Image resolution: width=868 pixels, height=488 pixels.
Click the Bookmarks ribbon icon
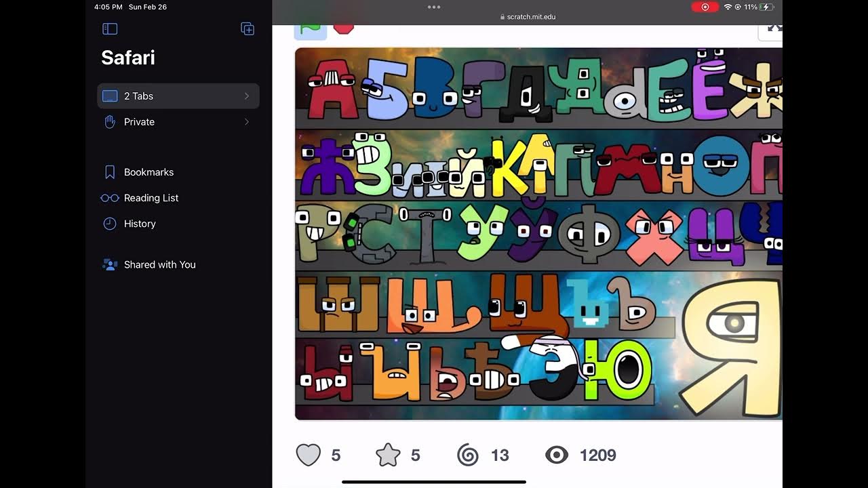click(x=110, y=172)
